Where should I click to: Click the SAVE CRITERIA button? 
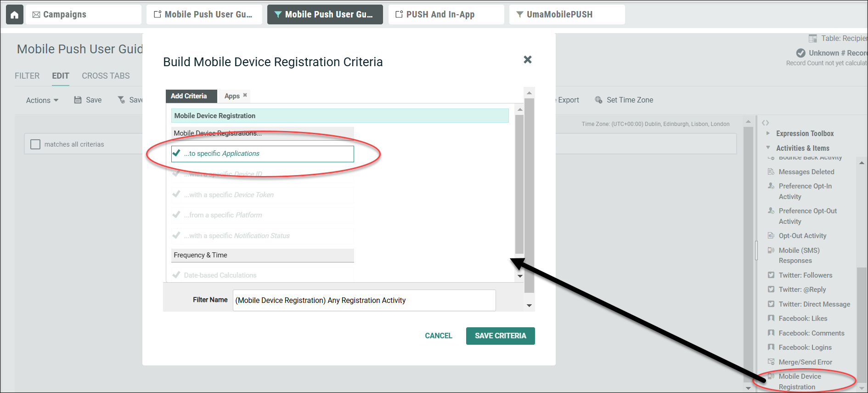click(500, 336)
